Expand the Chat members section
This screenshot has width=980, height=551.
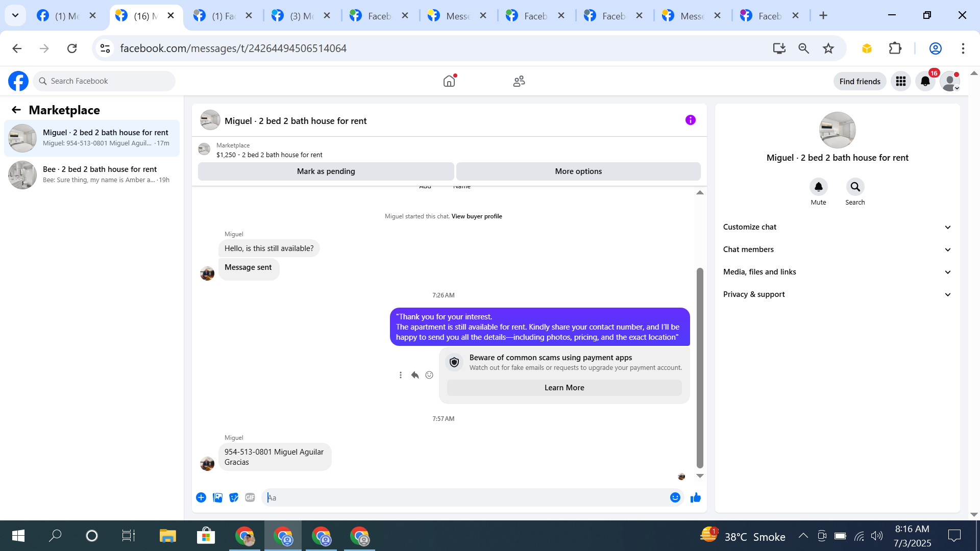(x=837, y=249)
